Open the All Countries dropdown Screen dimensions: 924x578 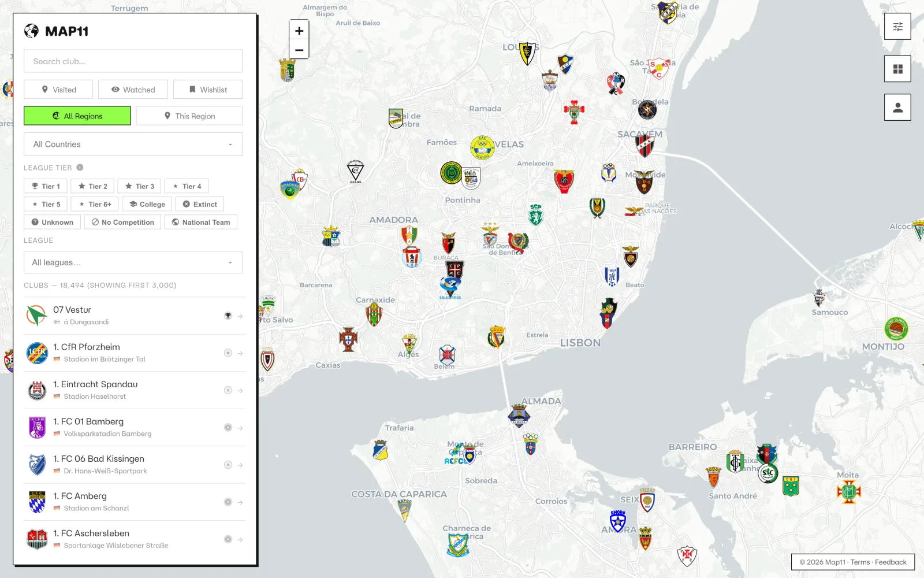(133, 144)
